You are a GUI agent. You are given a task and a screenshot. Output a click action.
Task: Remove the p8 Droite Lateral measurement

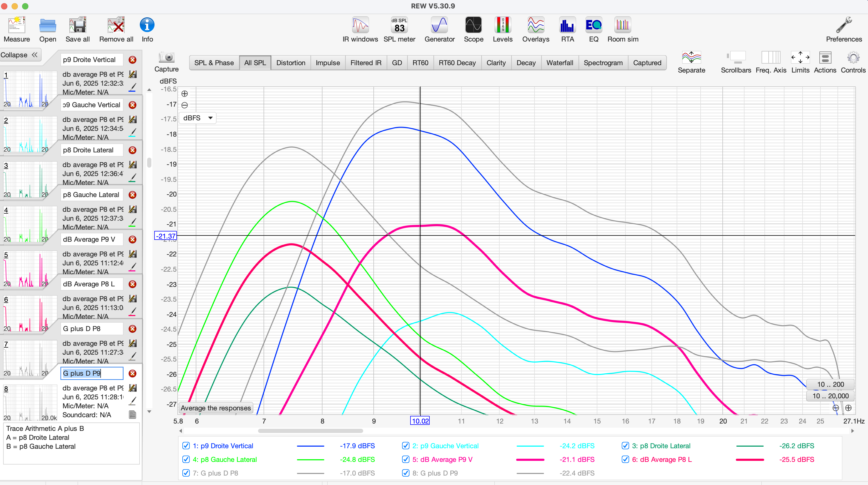pyautogui.click(x=133, y=150)
